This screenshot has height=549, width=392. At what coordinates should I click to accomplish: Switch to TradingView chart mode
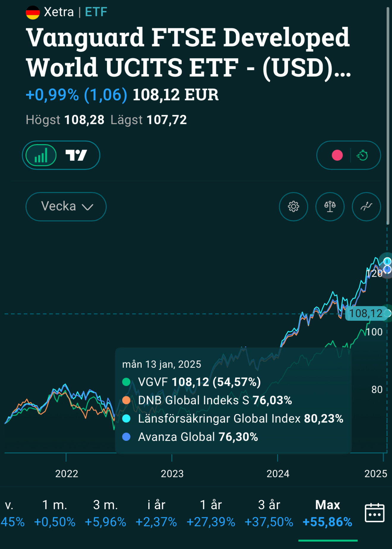[x=76, y=155]
